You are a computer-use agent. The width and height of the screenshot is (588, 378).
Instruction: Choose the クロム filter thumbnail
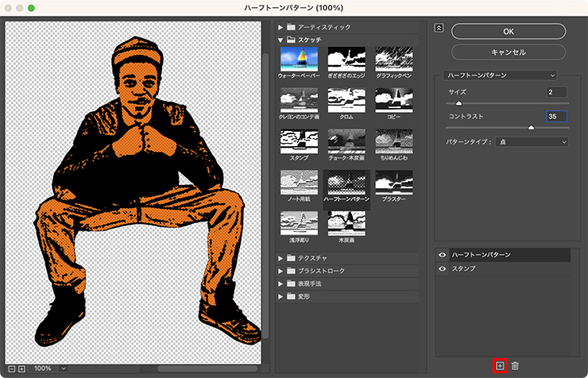click(x=346, y=101)
